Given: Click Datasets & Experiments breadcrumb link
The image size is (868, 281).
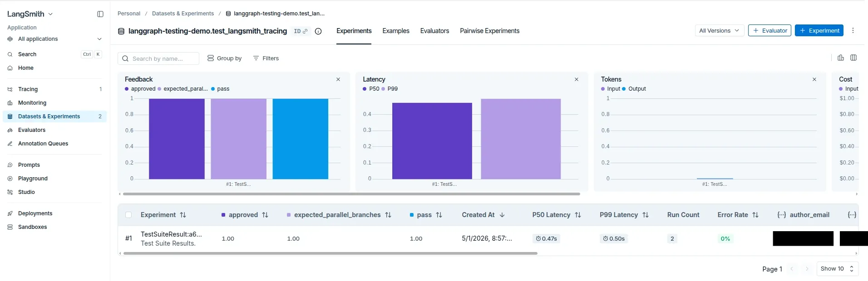Looking at the screenshot, I should click(x=183, y=14).
